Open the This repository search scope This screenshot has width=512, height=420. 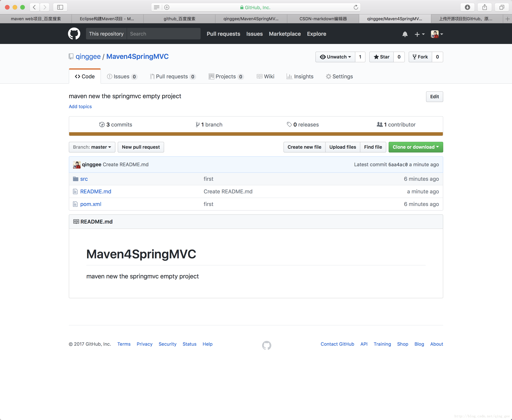pos(106,34)
